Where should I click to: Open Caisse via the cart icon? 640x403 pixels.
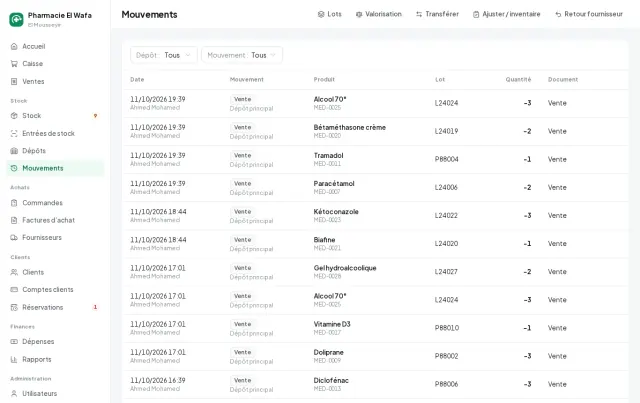[x=14, y=64]
